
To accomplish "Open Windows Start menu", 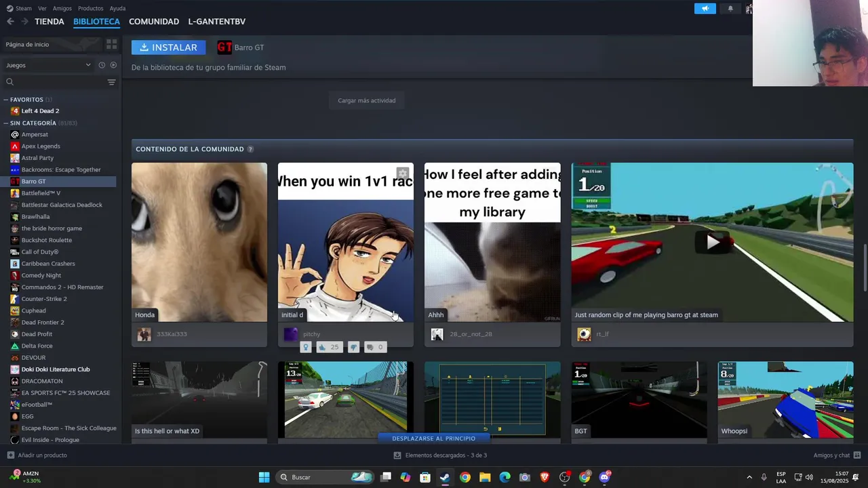I will coord(264,477).
